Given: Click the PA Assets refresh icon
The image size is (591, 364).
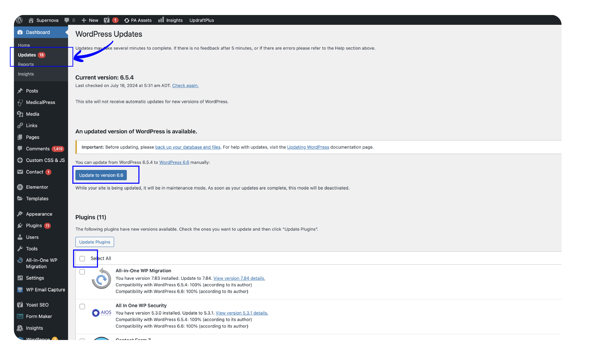Looking at the screenshot, I should [x=127, y=20].
